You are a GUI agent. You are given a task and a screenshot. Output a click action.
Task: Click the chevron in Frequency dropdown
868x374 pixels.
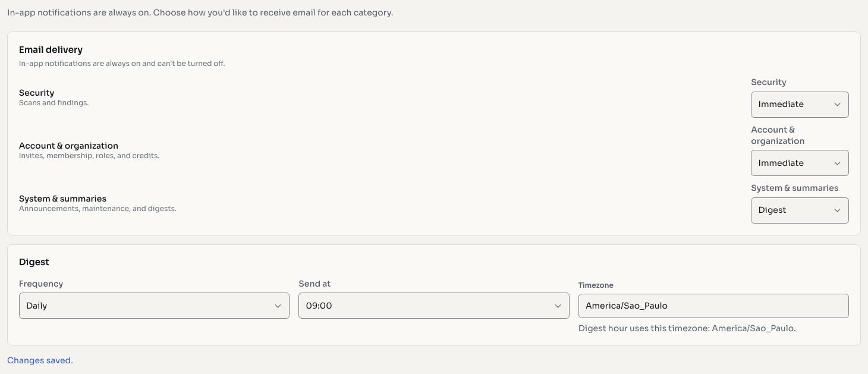[278, 306]
